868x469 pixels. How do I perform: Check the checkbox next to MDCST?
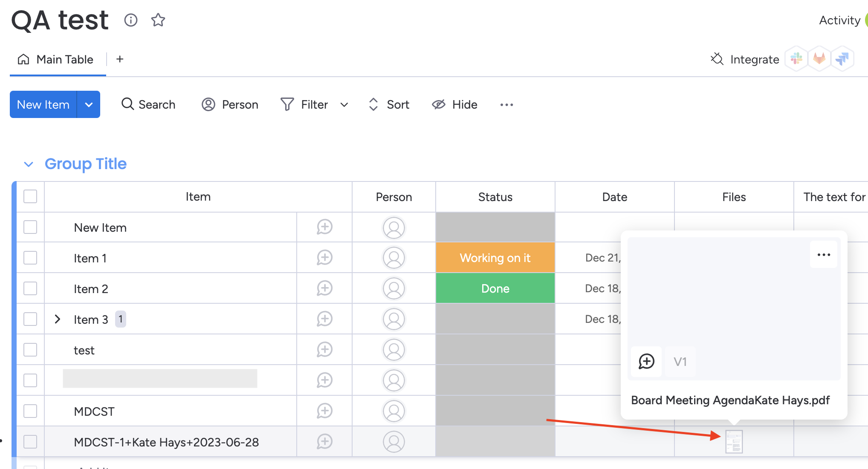tap(30, 411)
